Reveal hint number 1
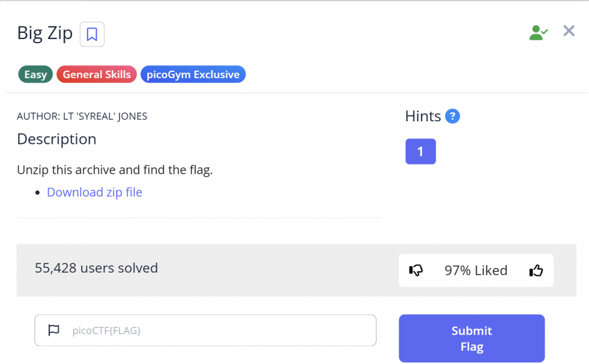The image size is (589, 364). 420,151
